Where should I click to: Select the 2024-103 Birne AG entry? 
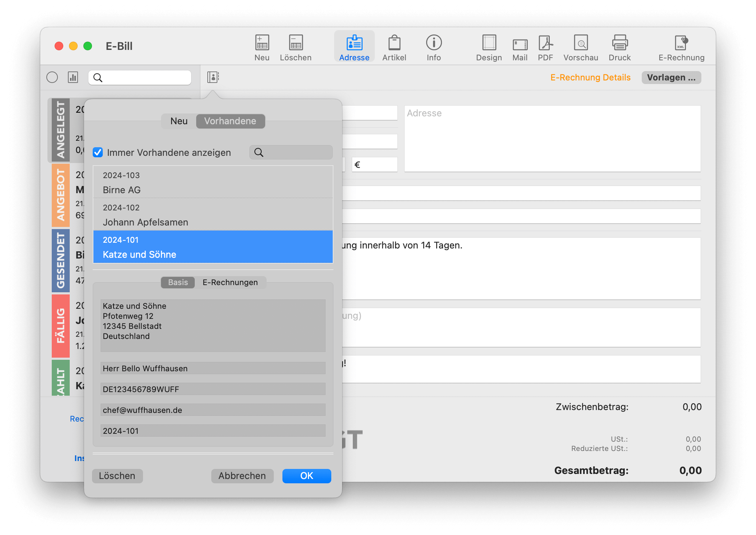pyautogui.click(x=213, y=182)
